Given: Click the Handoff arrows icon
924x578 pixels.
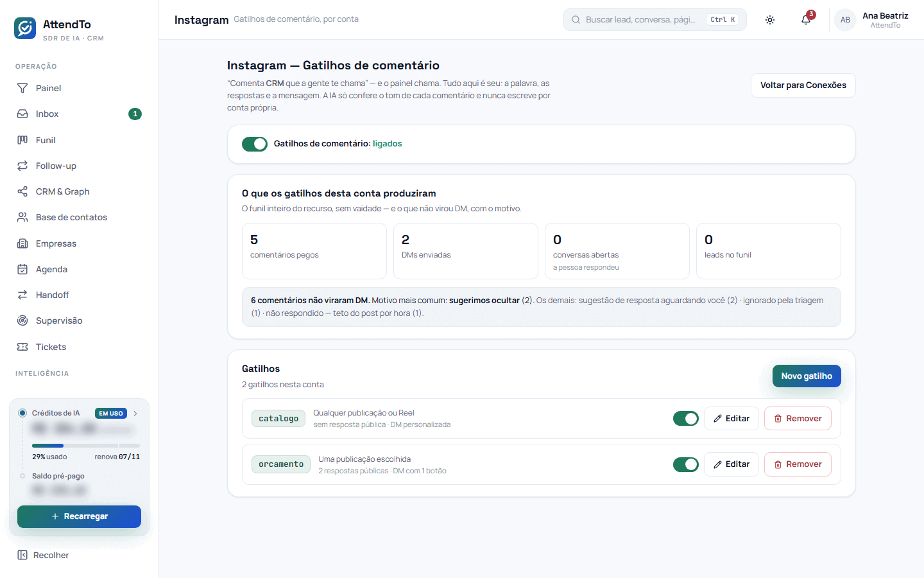Looking at the screenshot, I should click(x=22, y=295).
